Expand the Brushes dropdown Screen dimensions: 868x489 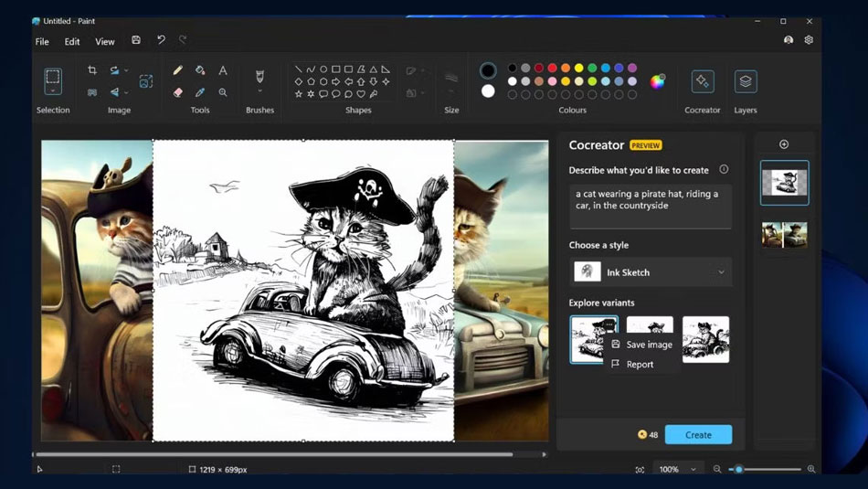[x=259, y=91]
